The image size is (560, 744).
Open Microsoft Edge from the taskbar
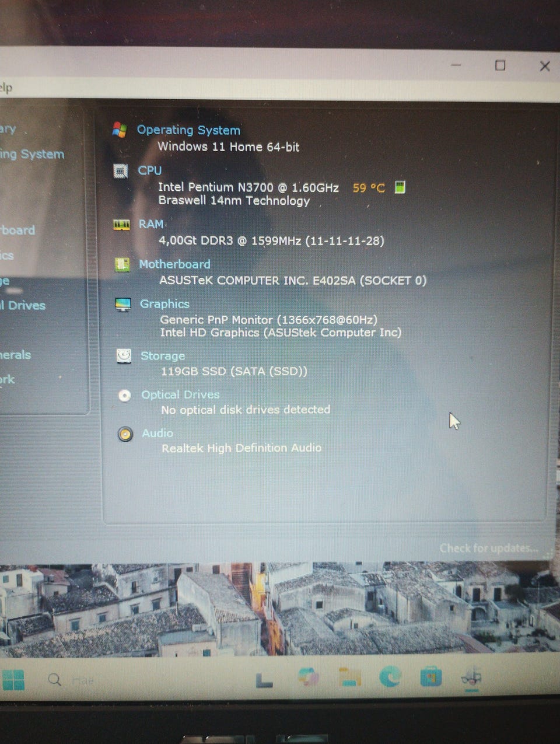pos(390,677)
